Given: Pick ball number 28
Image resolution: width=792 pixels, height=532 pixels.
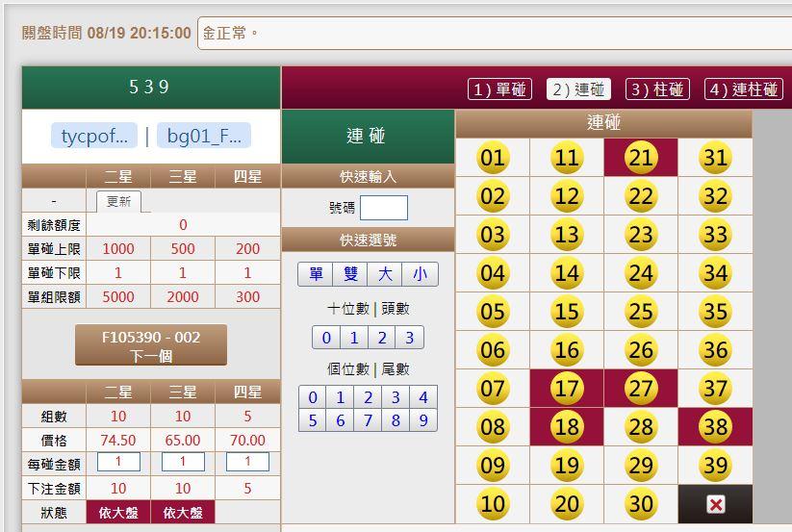Looking at the screenshot, I should pyautogui.click(x=641, y=426).
